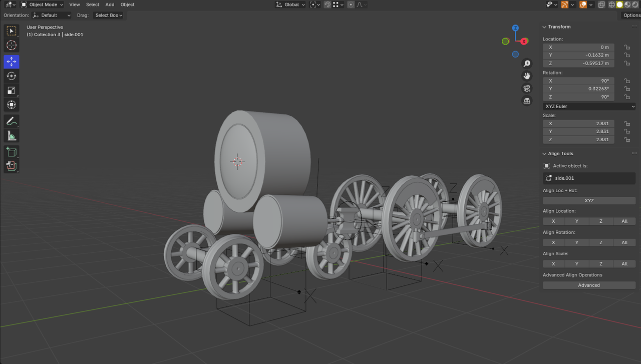Screen dimensions: 641x364
Task: Activate the Move tool
Action: tap(12, 62)
